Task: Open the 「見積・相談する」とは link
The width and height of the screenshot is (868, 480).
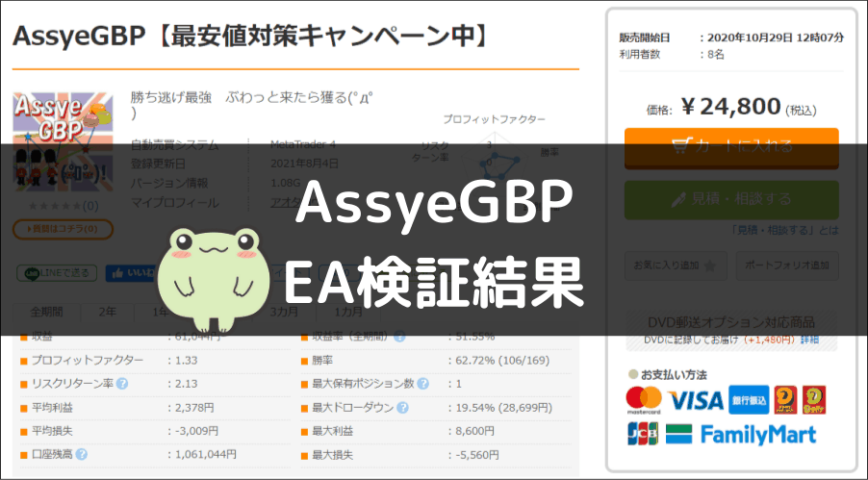Action: [x=784, y=230]
